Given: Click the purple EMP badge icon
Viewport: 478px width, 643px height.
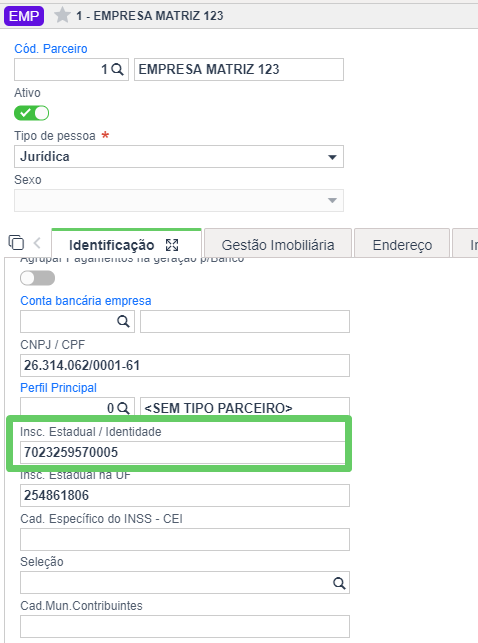Looking at the screenshot, I should (24, 16).
